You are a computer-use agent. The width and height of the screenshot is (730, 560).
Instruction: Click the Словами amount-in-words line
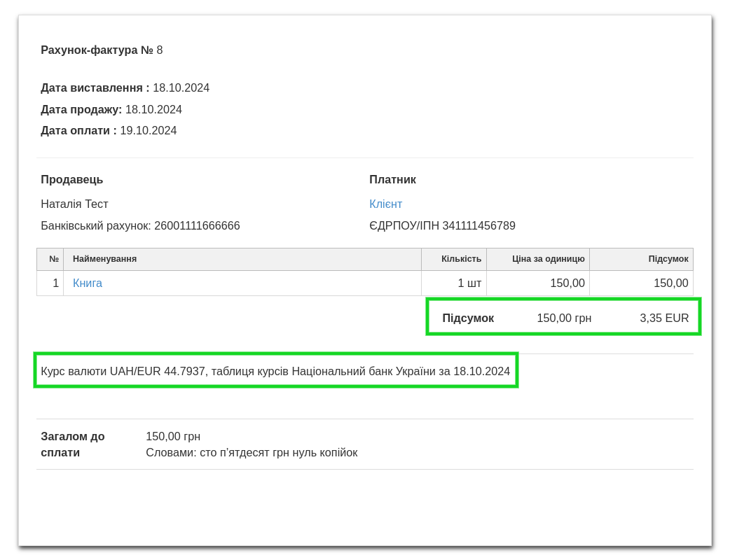pos(252,453)
